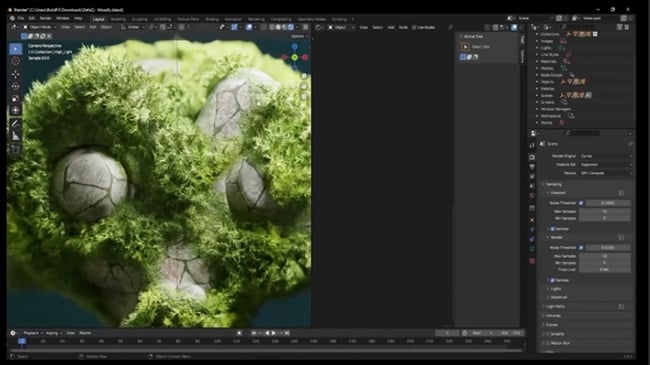Toggle the Viewport Noise Threshold checkbox
Viewport: 650px width, 365px height.
point(581,203)
